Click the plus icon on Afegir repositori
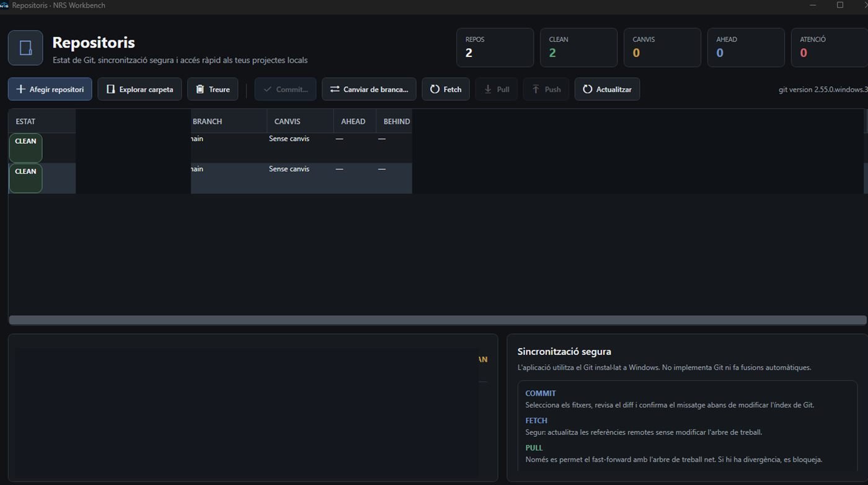The image size is (868, 485). 20,89
